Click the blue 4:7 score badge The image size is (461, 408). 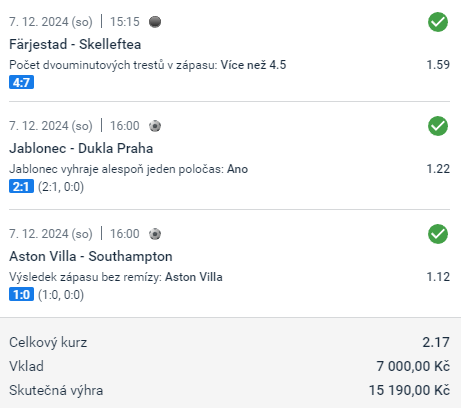21,82
